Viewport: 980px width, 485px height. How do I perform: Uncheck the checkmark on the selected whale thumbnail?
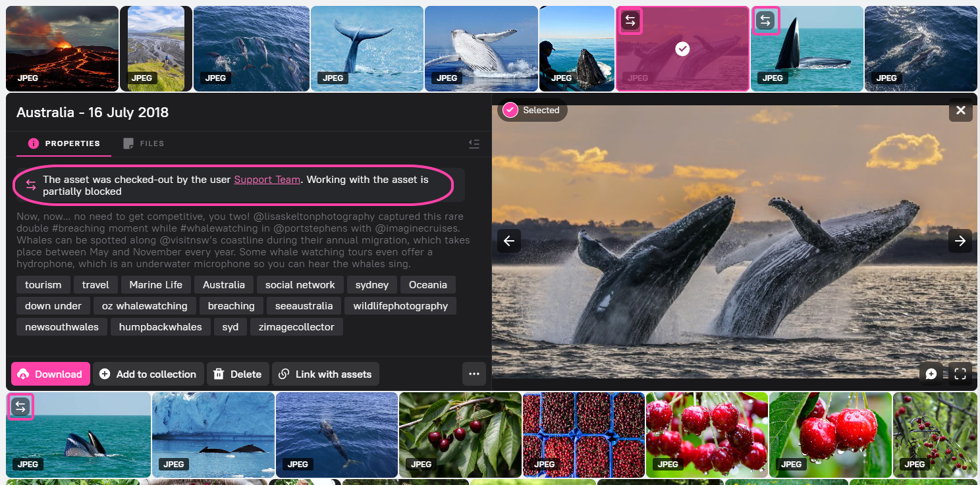point(682,49)
